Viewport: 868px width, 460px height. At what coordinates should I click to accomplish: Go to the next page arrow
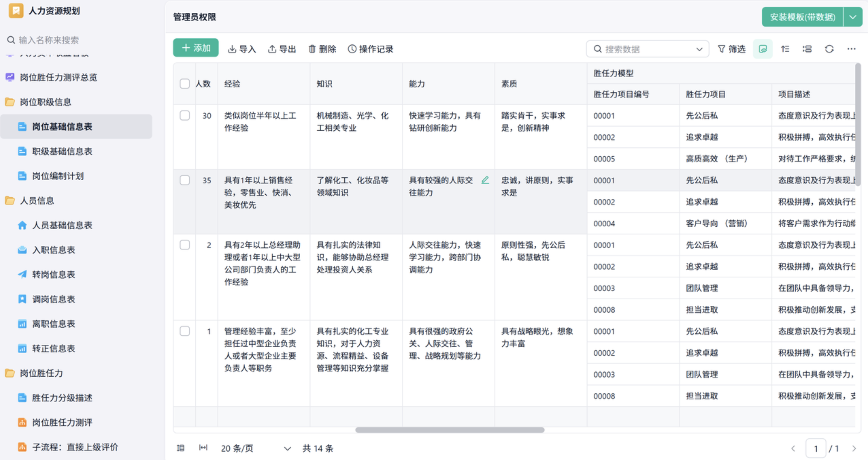pos(854,448)
